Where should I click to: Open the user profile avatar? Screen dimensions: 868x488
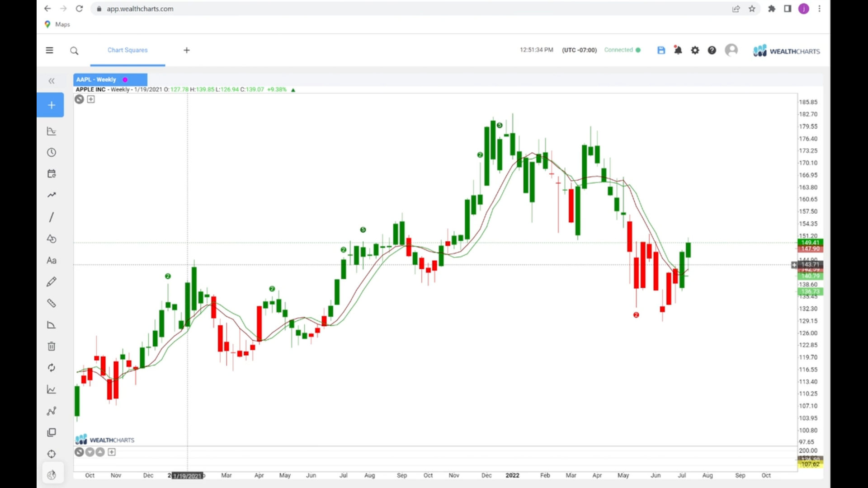click(x=731, y=50)
